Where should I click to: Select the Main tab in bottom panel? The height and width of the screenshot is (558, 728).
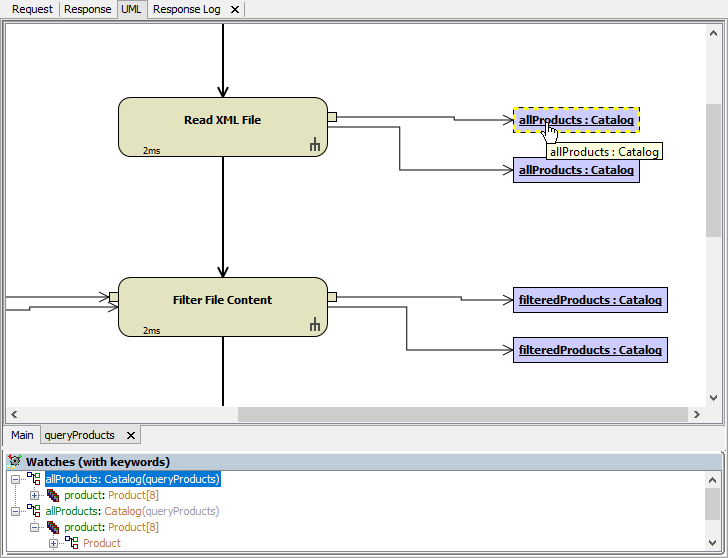(x=22, y=435)
